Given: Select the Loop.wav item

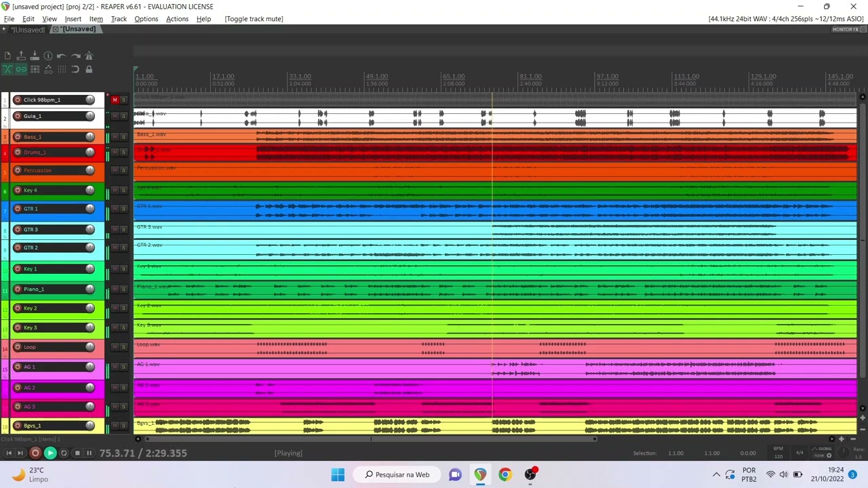Looking at the screenshot, I should [x=495, y=348].
